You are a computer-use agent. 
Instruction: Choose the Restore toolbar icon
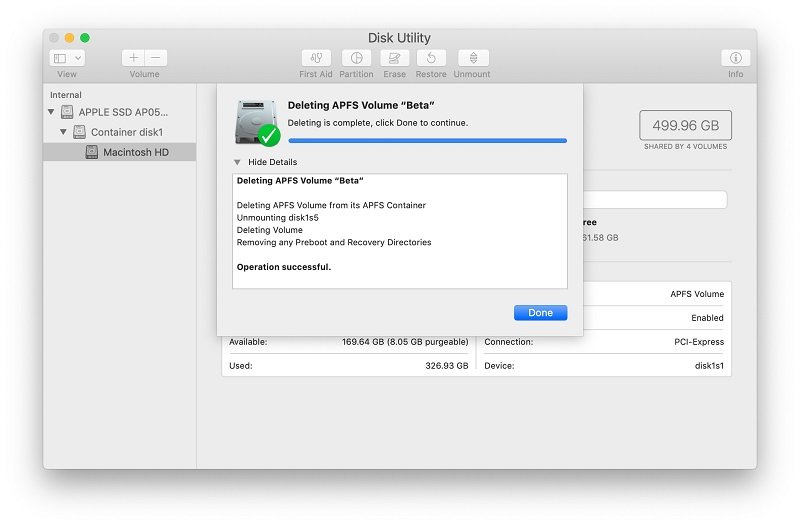click(431, 58)
